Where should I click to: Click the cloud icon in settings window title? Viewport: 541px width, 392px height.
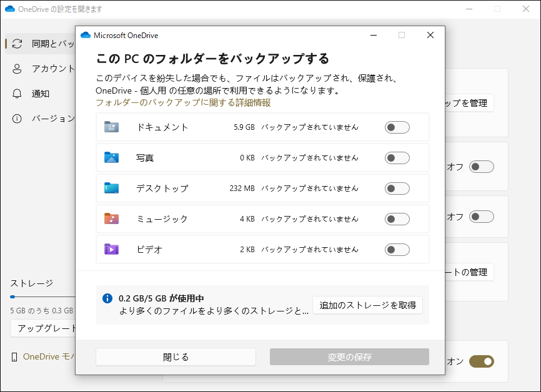click(x=10, y=9)
